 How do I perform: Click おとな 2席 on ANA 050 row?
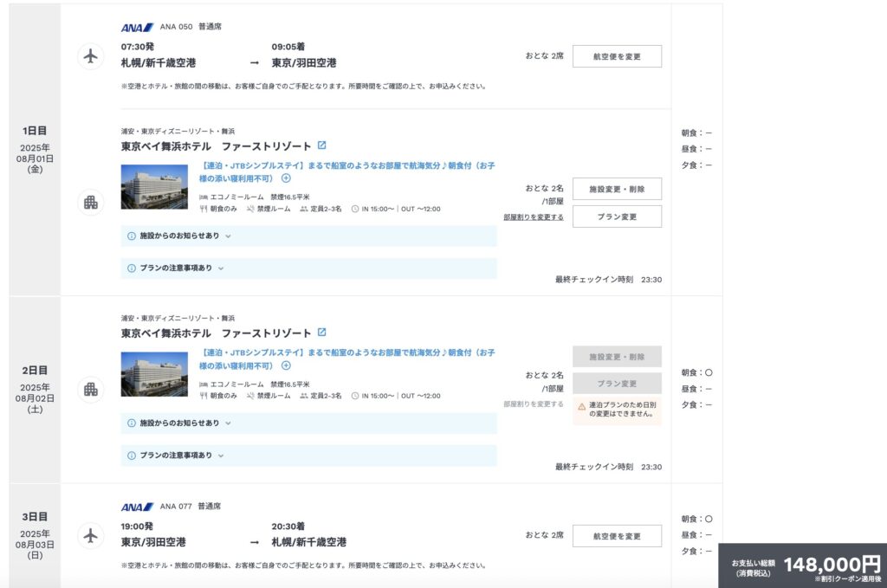[x=544, y=56]
